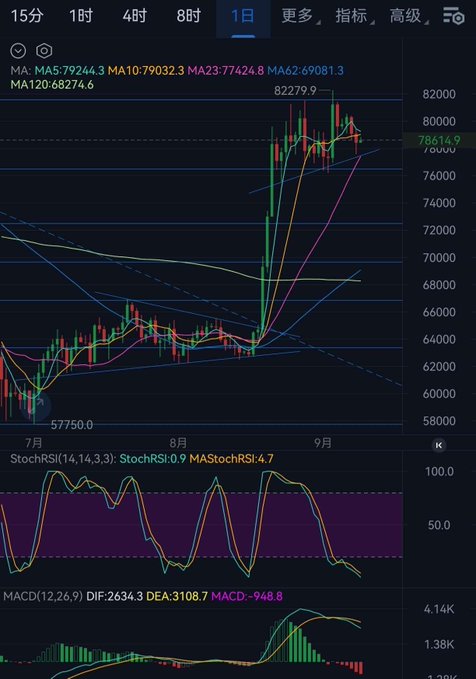Click the 1.38K MACD axis label
This screenshot has height=679, width=476.
[x=439, y=644]
